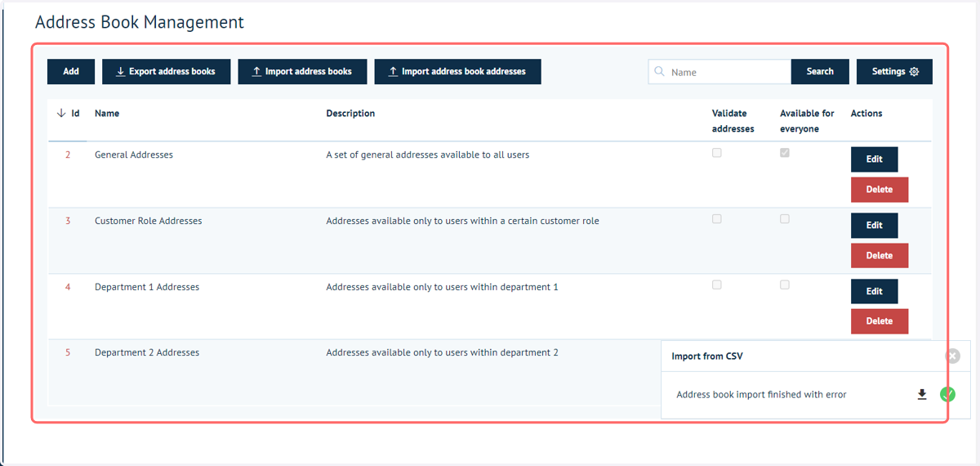Open address book Id 5
980x466 pixels.
coord(68,352)
